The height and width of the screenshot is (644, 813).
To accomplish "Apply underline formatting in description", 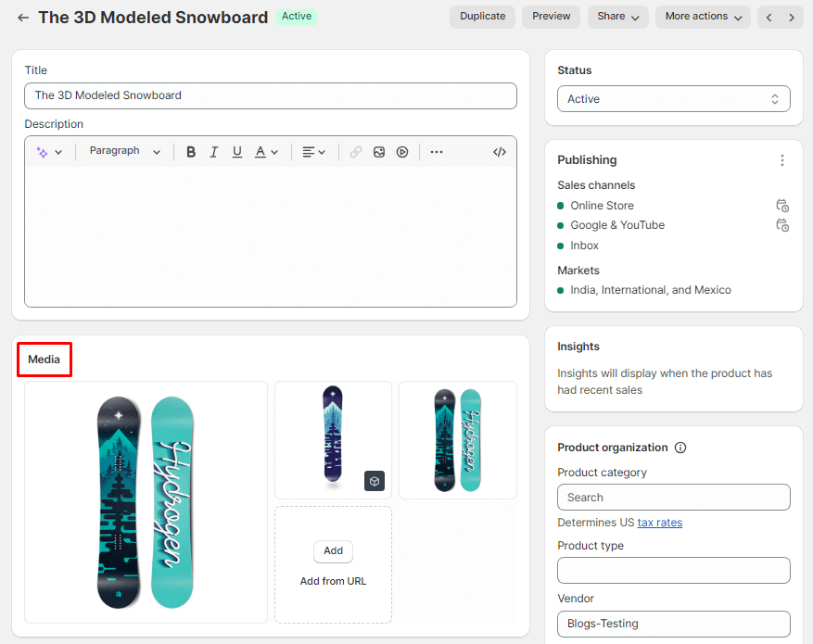I will tap(237, 152).
